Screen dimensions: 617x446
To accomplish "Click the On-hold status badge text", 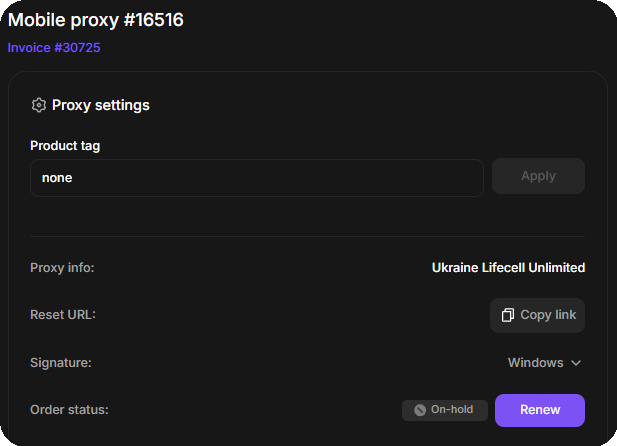I will click(x=452, y=410).
